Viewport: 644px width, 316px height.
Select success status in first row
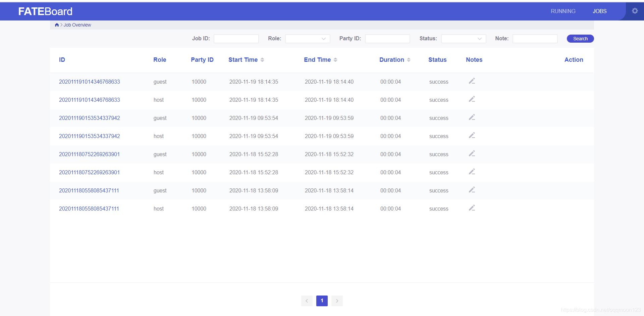pyautogui.click(x=439, y=82)
